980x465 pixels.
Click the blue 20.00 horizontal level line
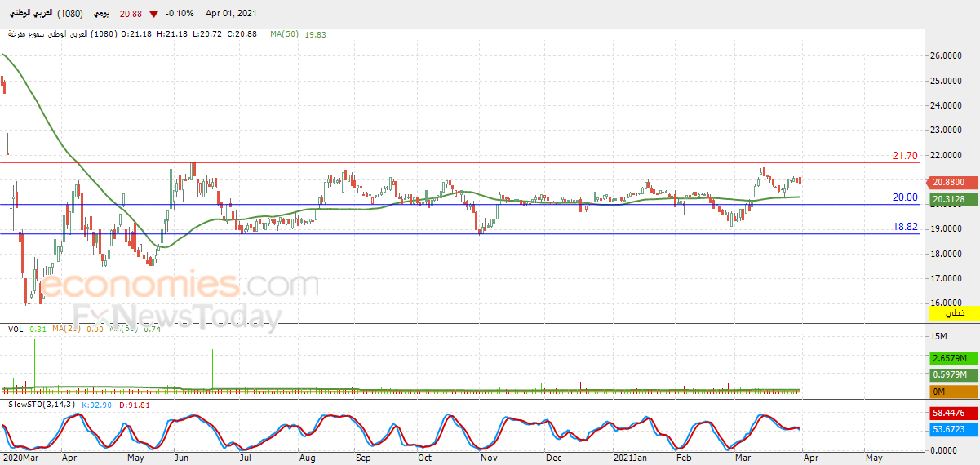pyautogui.click(x=460, y=204)
